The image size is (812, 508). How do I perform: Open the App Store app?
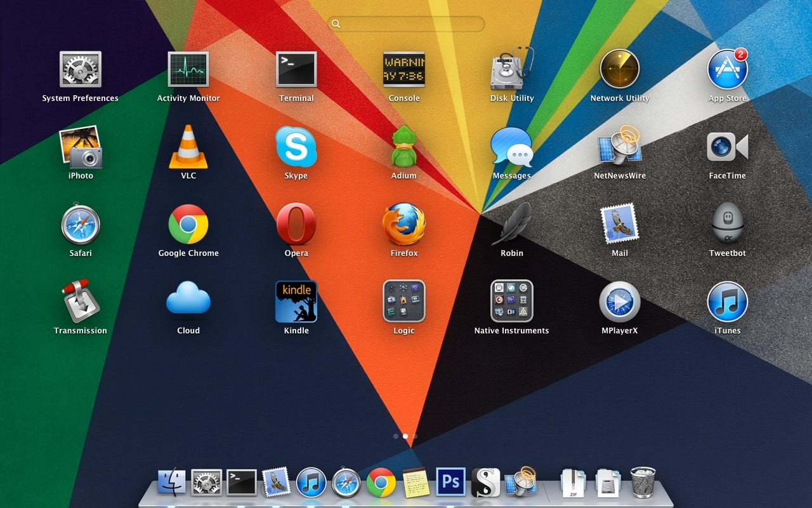click(728, 69)
